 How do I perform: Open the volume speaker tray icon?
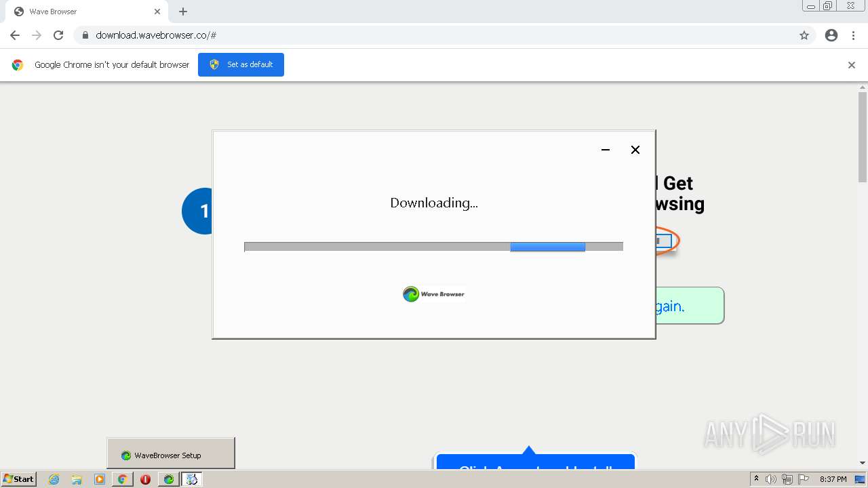tap(771, 479)
